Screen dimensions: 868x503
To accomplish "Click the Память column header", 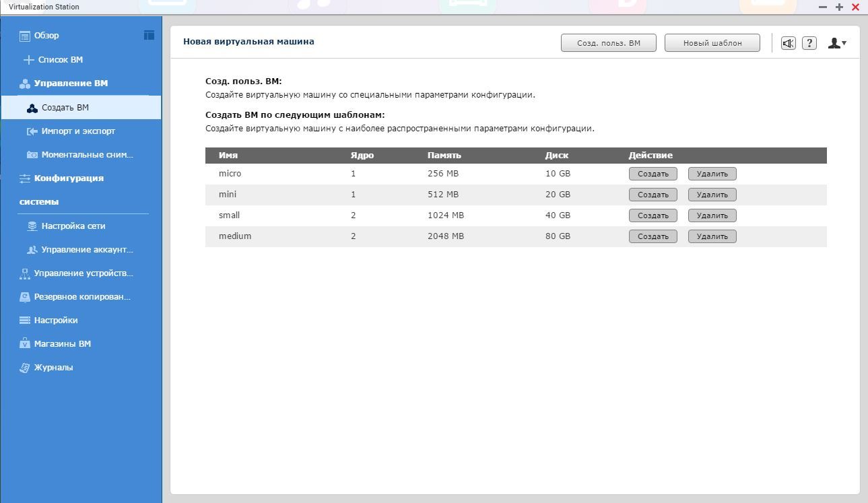I will [444, 156].
